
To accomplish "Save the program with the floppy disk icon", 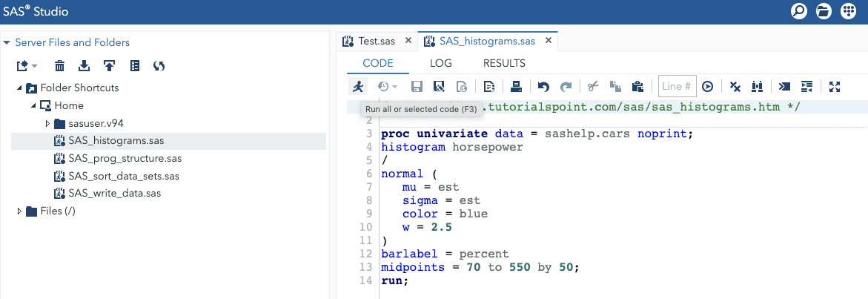I will click(x=417, y=86).
